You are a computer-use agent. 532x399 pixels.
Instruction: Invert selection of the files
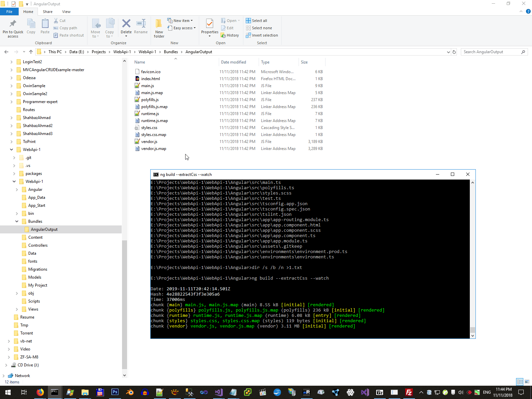coord(262,35)
